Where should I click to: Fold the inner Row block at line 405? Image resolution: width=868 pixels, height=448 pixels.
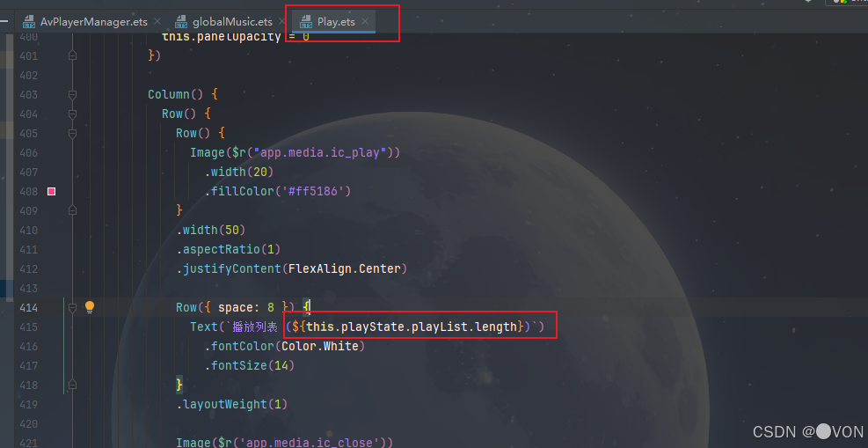[x=72, y=133]
